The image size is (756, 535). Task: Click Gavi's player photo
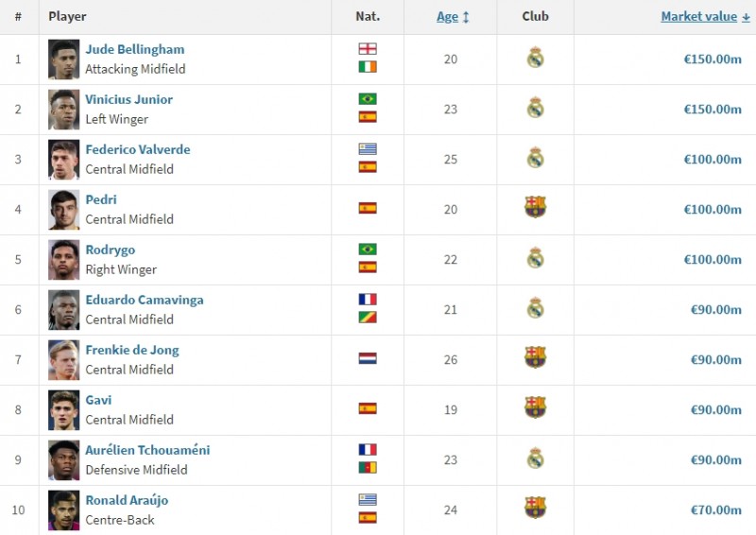pos(64,409)
